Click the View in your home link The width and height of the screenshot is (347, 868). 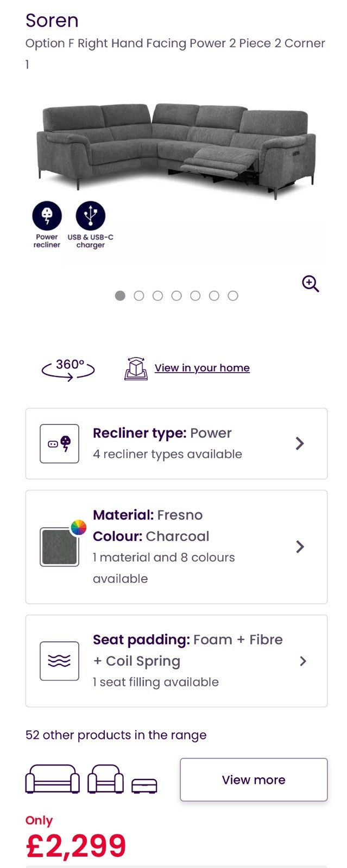(202, 368)
